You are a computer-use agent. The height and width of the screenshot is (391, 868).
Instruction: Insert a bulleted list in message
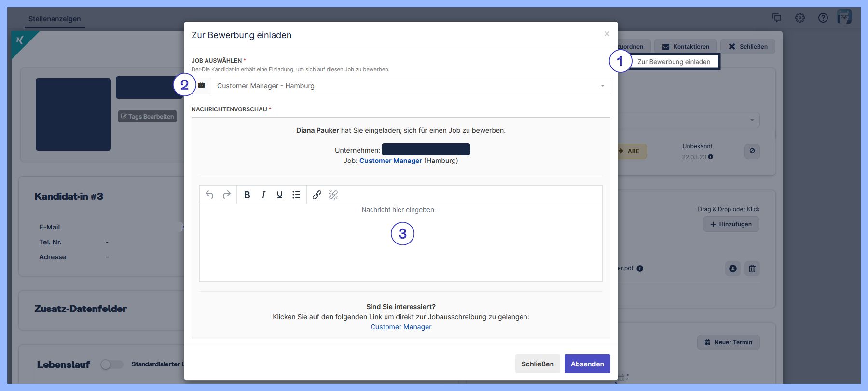pos(296,195)
